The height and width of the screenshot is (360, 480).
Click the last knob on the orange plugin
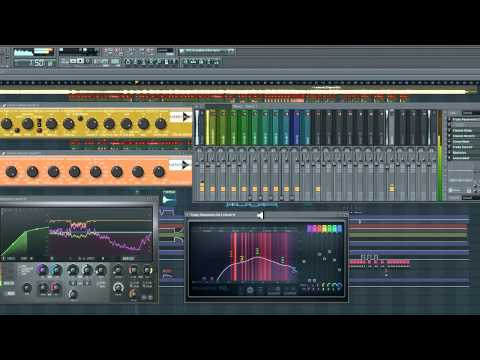pyautogui.click(x=159, y=172)
